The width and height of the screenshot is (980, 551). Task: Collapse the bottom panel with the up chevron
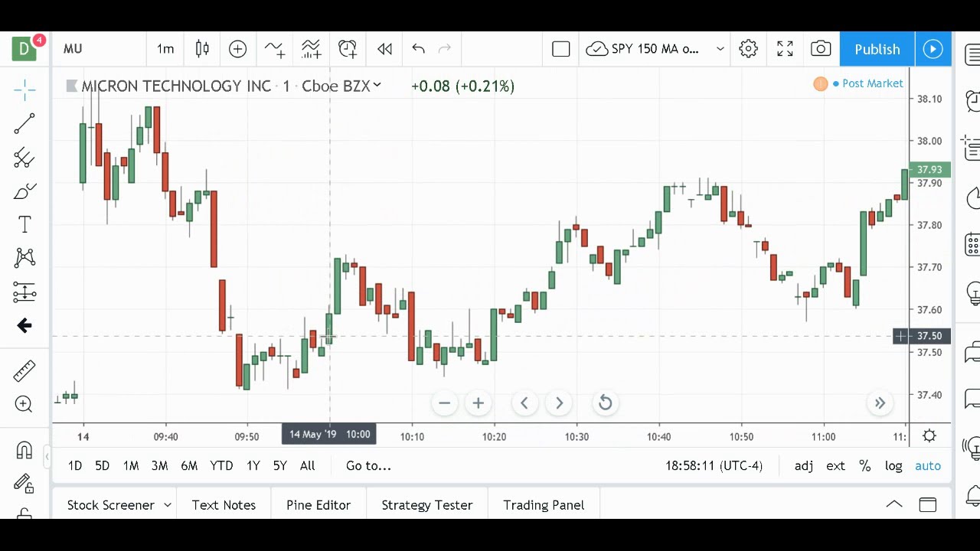click(894, 504)
